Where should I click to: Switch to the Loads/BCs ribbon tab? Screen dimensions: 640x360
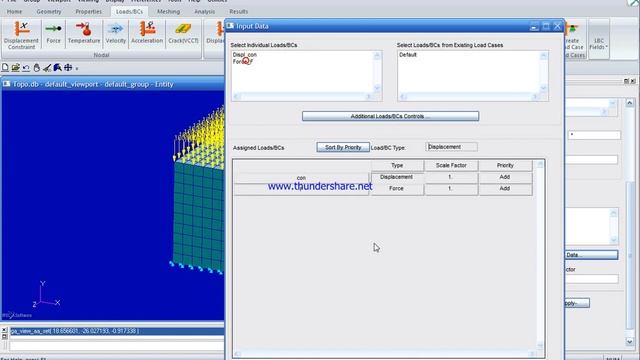coord(129,11)
